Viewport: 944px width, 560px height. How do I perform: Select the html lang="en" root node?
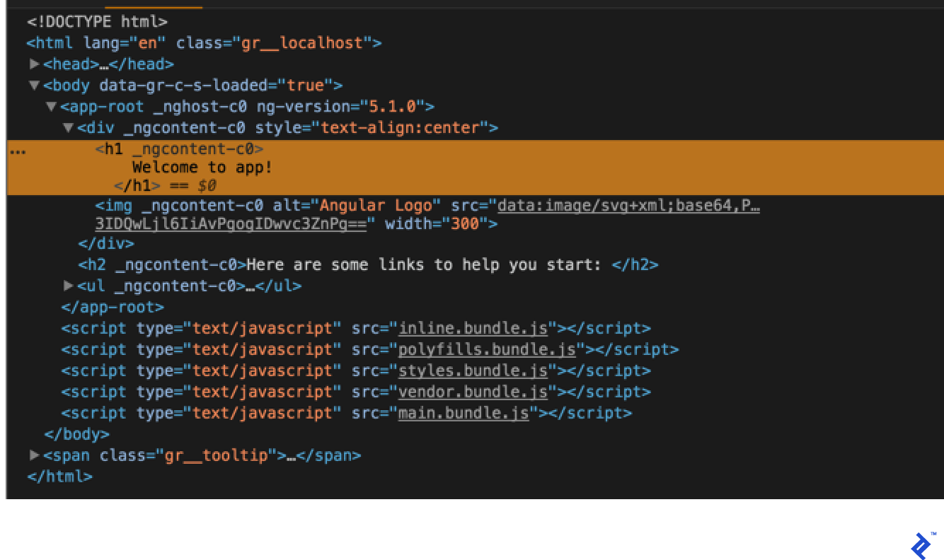point(204,43)
